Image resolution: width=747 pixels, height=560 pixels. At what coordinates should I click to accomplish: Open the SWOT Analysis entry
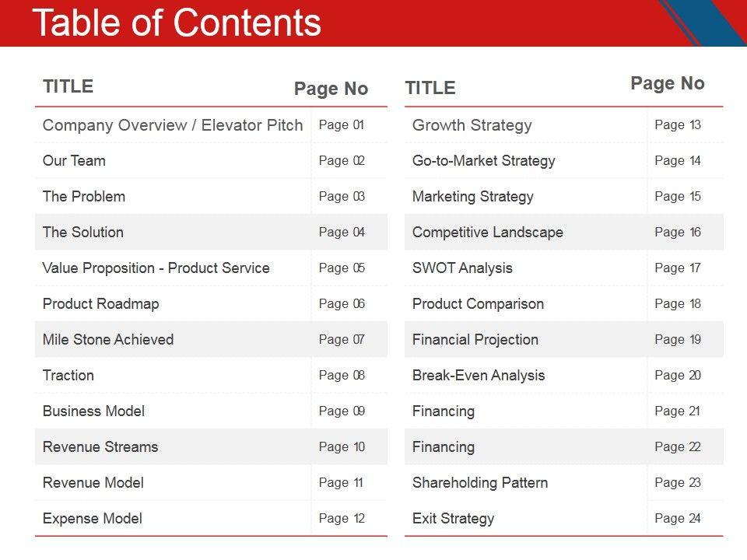pos(462,268)
